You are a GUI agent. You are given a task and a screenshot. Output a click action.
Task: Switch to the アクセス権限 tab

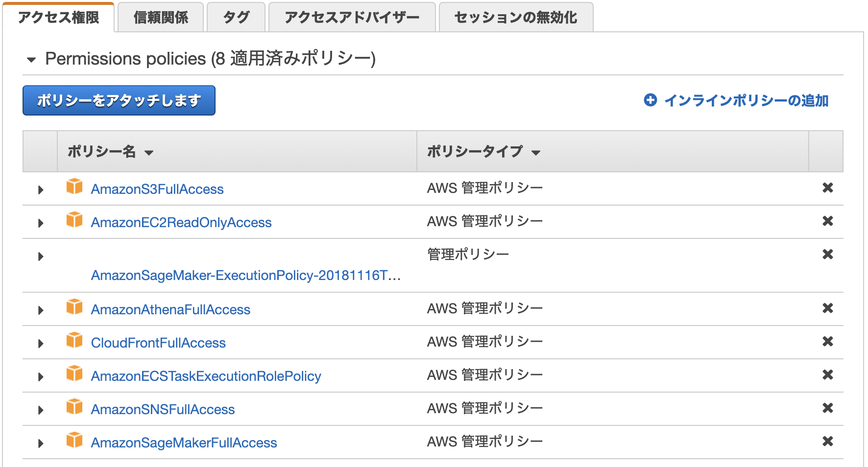pos(59,18)
